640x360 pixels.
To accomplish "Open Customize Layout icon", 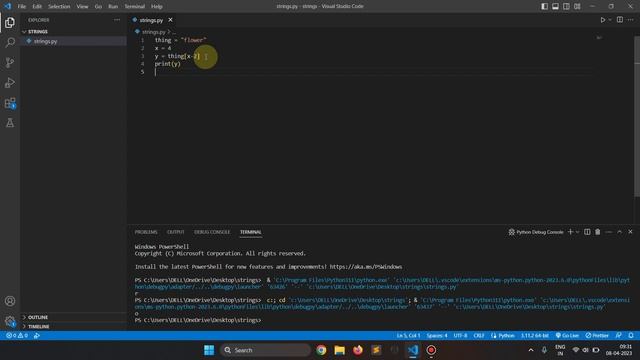I will 577,7.
